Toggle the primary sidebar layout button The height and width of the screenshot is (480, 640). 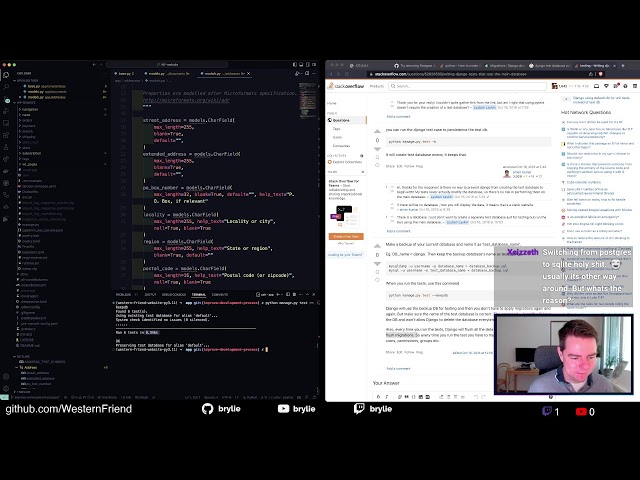295,64
